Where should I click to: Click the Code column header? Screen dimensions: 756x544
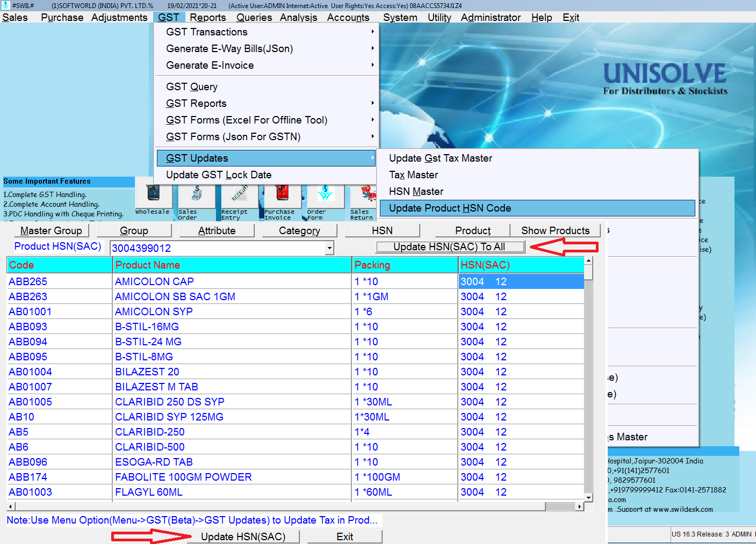pyautogui.click(x=59, y=265)
